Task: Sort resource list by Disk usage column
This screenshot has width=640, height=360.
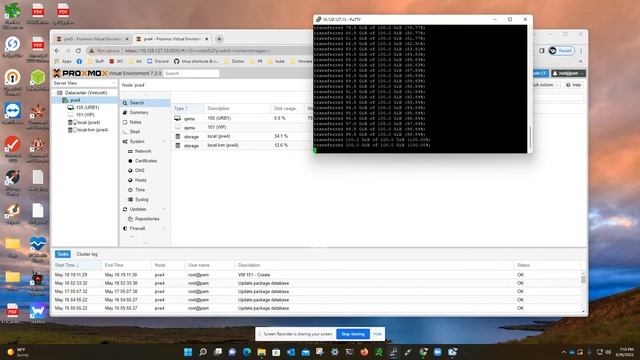Action: [288, 109]
